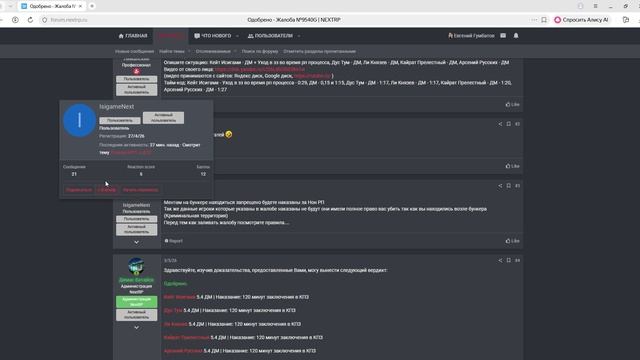Click the browser bookmark icon by the Алиса button
The width and height of the screenshot is (640, 360).
544,20
